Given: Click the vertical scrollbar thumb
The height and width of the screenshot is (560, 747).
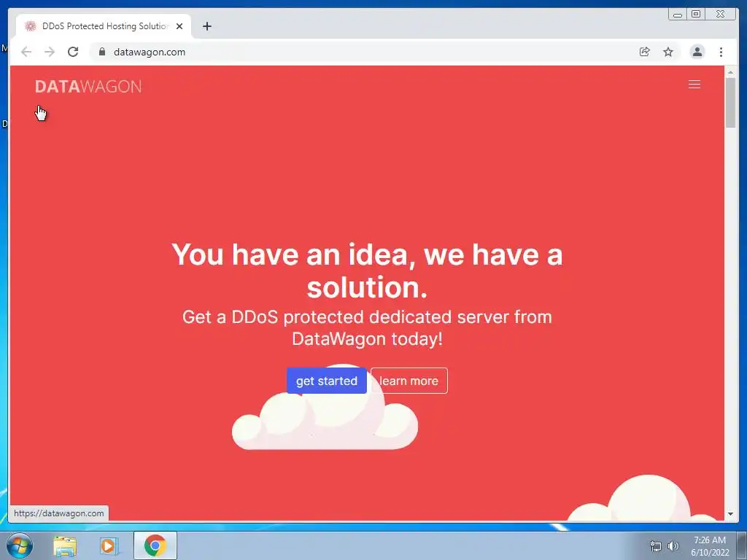Looking at the screenshot, I should coord(730,102).
